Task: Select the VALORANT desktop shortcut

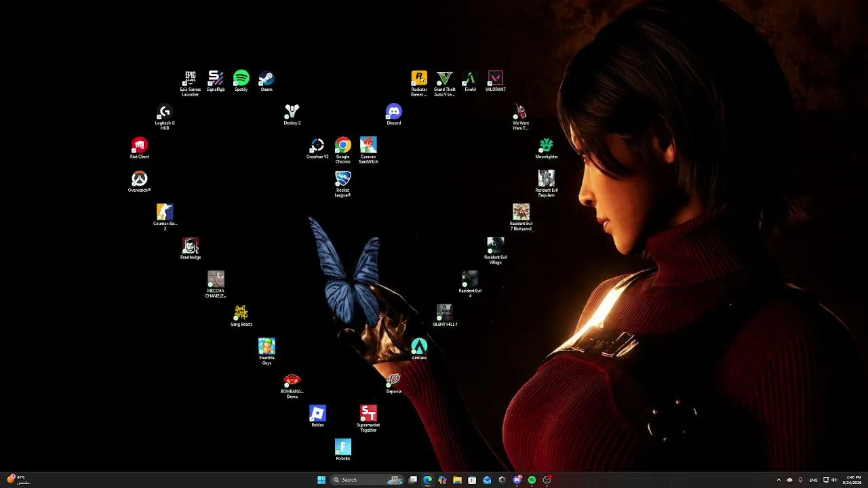Action: [496, 81]
